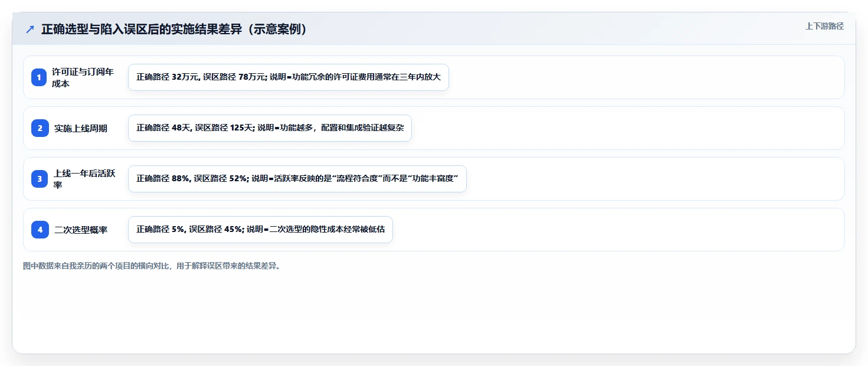Select the box with 88% and 52%
This screenshot has width=868, height=366.
pos(297,179)
